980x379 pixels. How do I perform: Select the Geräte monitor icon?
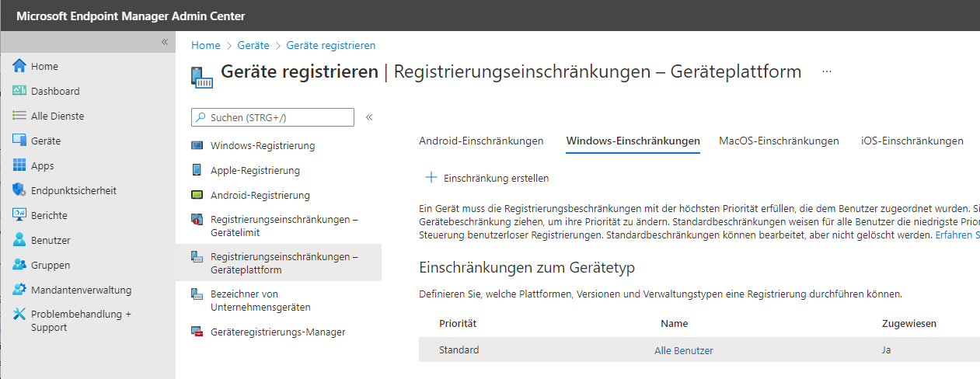(x=19, y=141)
